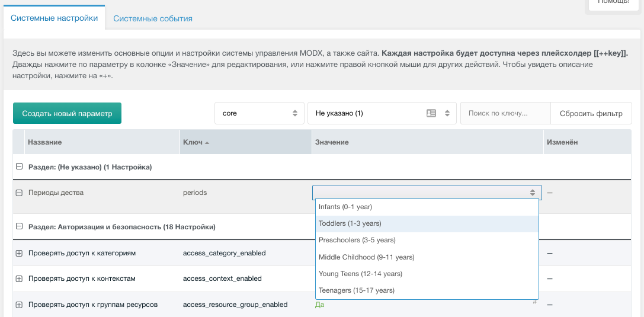
Task: Toggle the periods value combo box arrow
Action: pyautogui.click(x=532, y=193)
